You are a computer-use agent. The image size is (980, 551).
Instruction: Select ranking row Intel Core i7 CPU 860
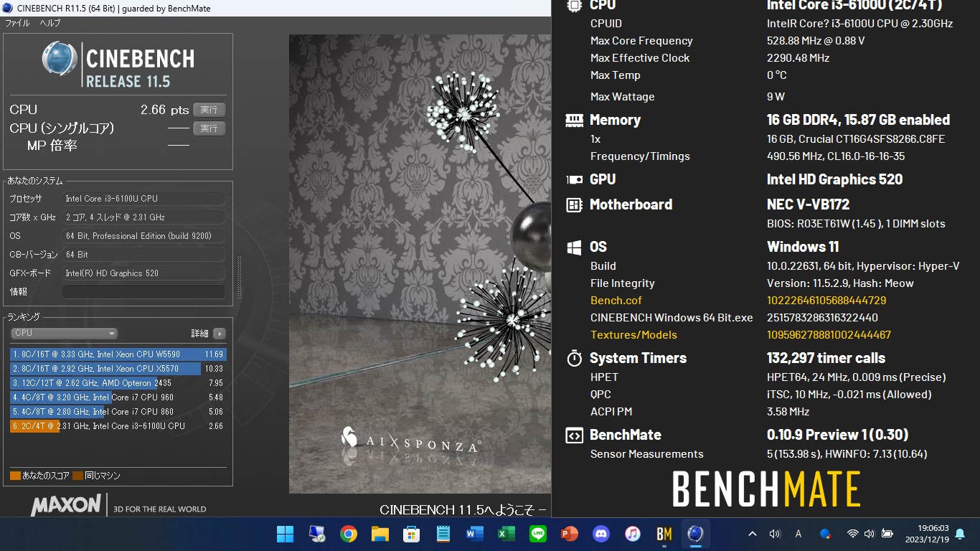[118, 412]
